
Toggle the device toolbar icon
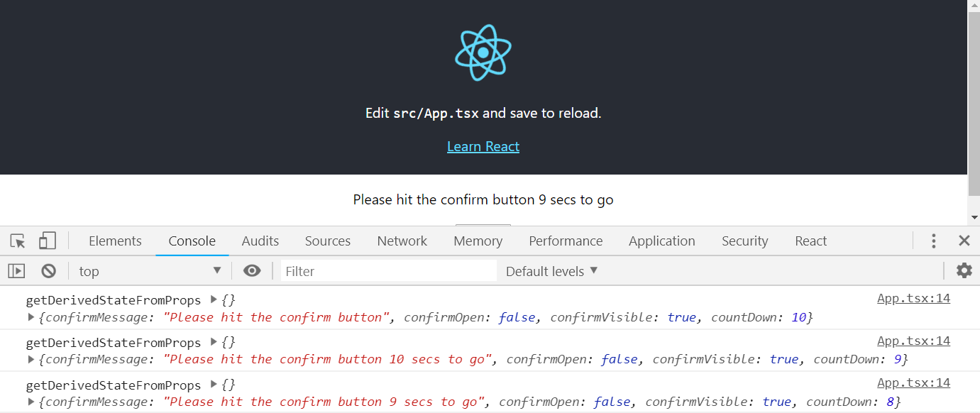47,241
